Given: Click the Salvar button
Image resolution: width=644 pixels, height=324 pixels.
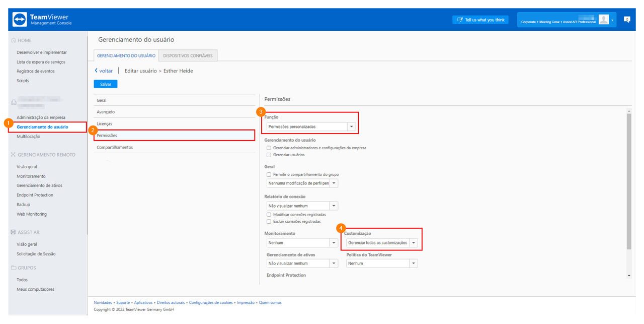Looking at the screenshot, I should click(106, 84).
